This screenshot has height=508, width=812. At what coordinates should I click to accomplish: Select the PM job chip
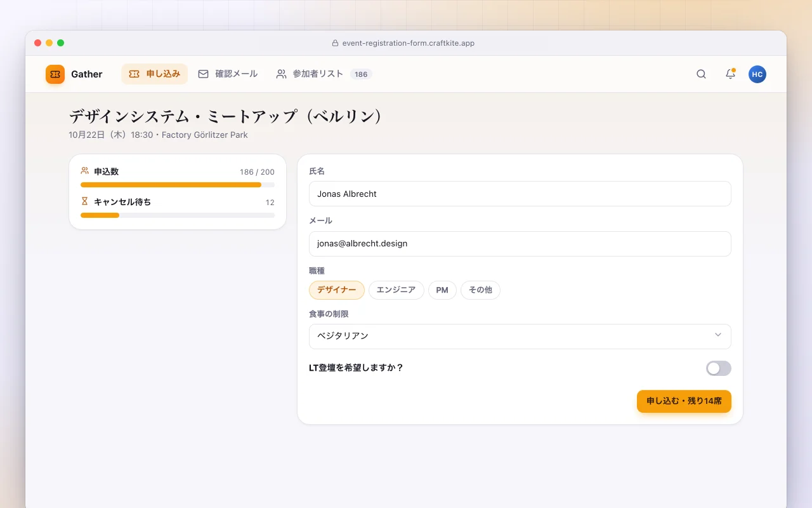(442, 290)
